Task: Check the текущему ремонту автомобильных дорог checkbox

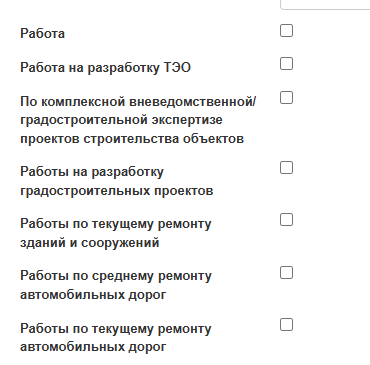Action: [286, 325]
